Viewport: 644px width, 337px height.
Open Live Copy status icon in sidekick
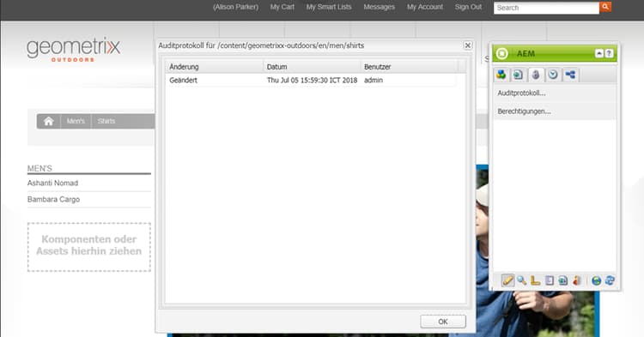tap(562, 280)
